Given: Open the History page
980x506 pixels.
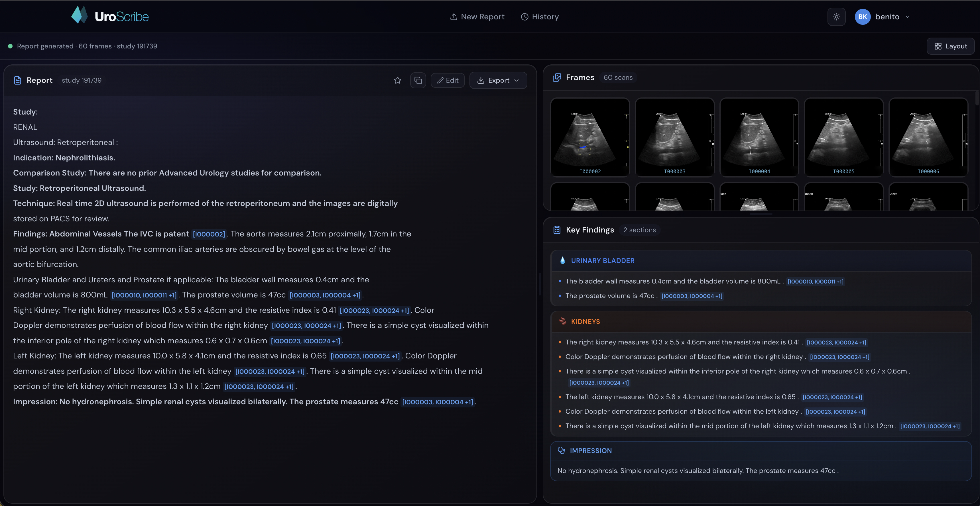Looking at the screenshot, I should [x=540, y=17].
